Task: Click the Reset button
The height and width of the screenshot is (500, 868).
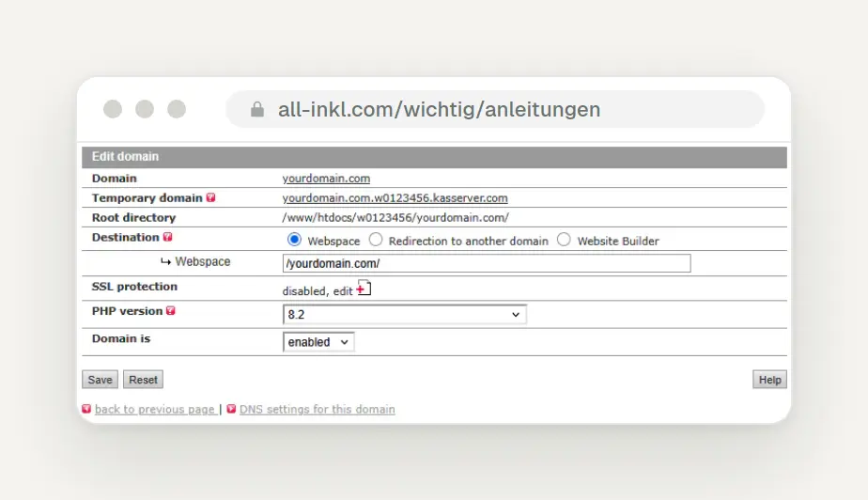Action: tap(144, 380)
